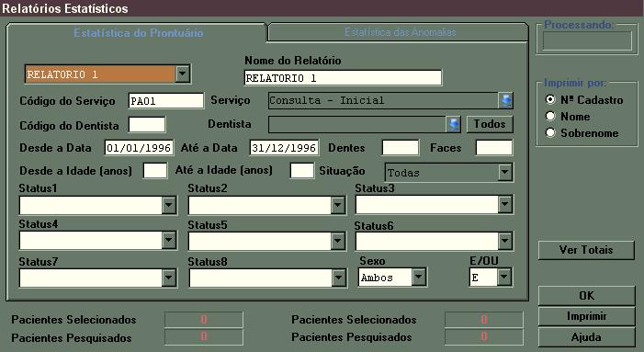Select Sobrenome print order

pos(550,132)
